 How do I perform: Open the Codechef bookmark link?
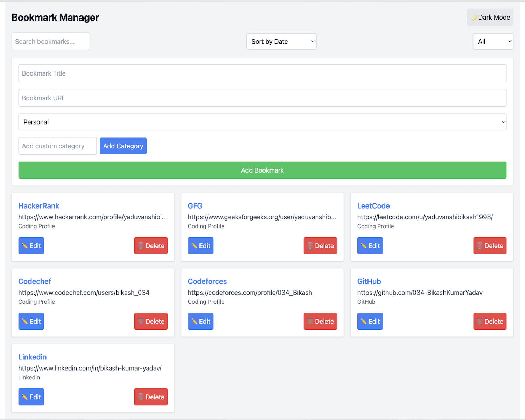click(x=35, y=281)
